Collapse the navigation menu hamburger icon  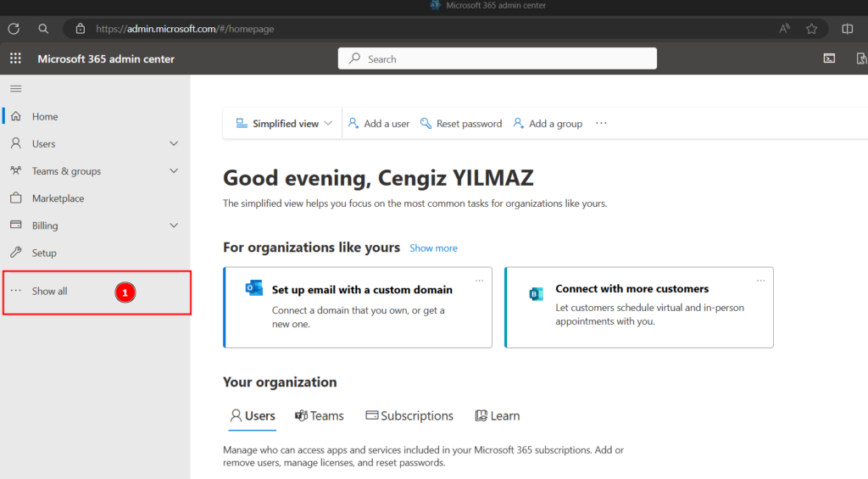point(16,89)
